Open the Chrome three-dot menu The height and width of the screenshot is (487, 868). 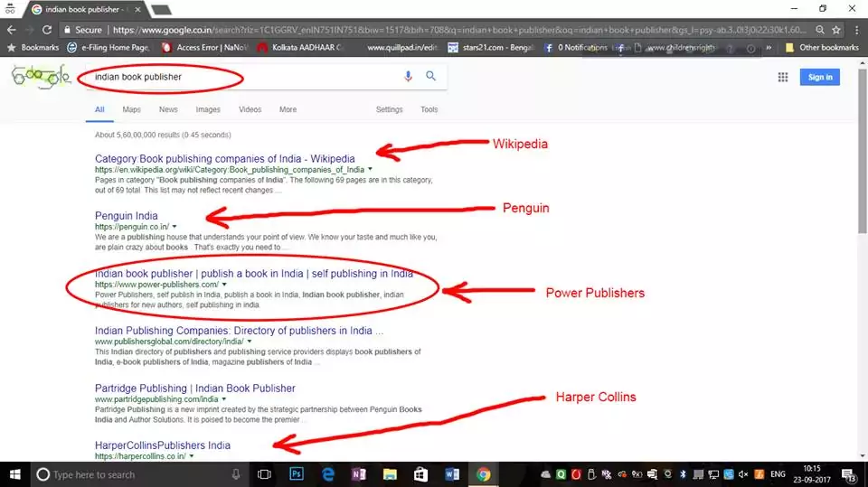point(856,30)
